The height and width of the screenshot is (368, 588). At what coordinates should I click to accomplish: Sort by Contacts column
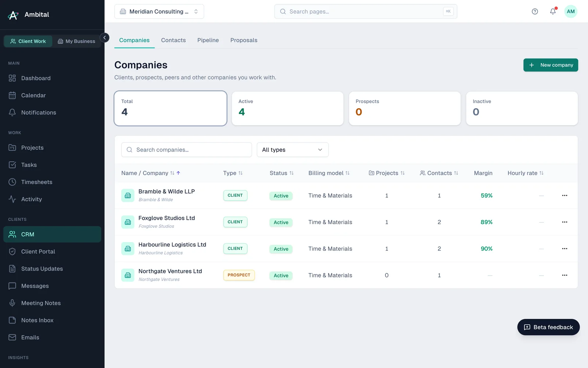(439, 173)
